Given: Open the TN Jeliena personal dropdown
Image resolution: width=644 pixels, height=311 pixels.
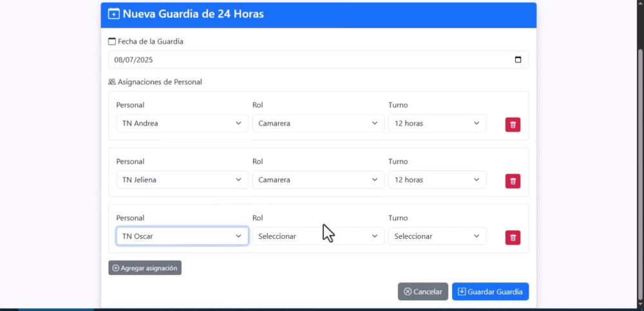Looking at the screenshot, I should click(182, 180).
